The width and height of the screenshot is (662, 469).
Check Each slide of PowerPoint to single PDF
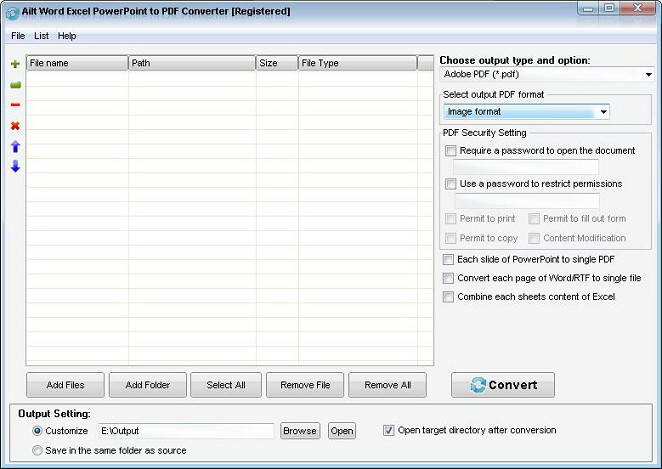(448, 259)
